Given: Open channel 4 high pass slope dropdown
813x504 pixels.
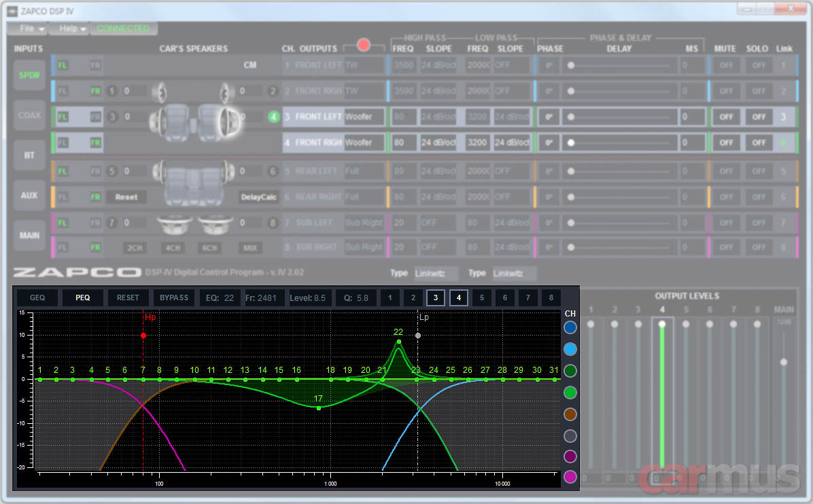Looking at the screenshot, I should [x=438, y=143].
